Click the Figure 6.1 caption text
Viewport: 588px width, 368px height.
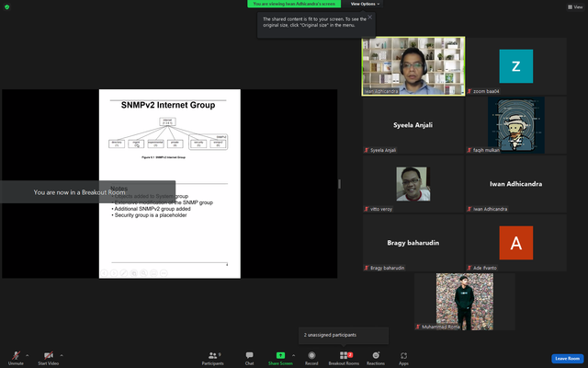164,157
